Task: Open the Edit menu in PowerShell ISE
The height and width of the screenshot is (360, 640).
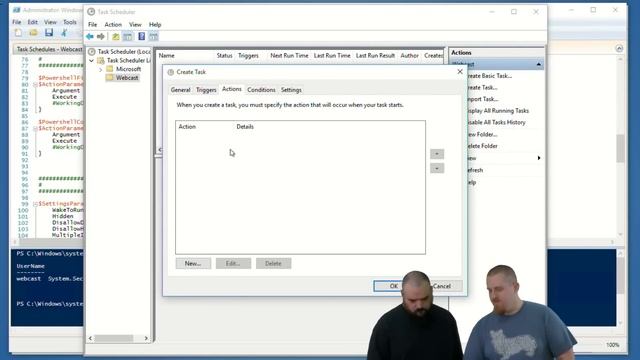Action: (x=33, y=22)
